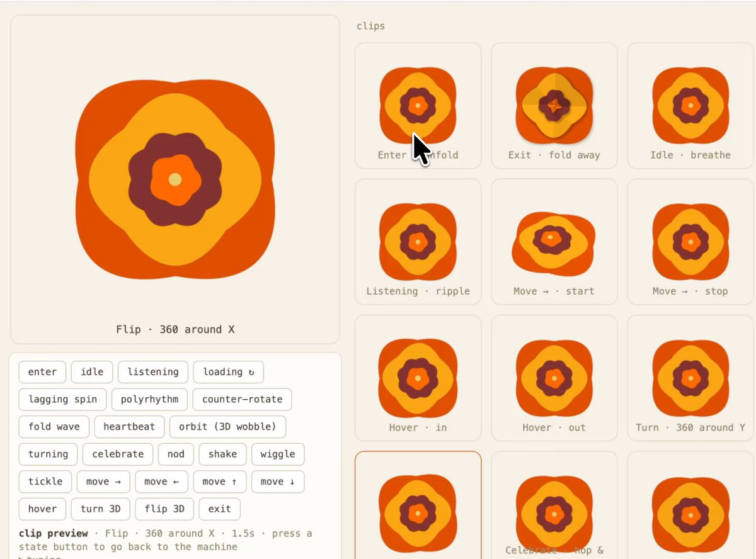Viewport: 756px width, 559px height.
Task: Click the large flower in the preview panel
Action: [x=175, y=179]
